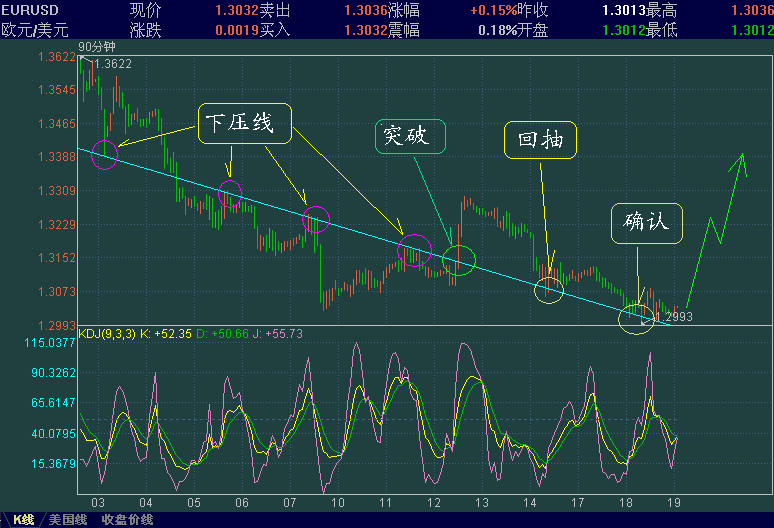
Task: Click date label 12 on time axis
Action: click(x=434, y=503)
